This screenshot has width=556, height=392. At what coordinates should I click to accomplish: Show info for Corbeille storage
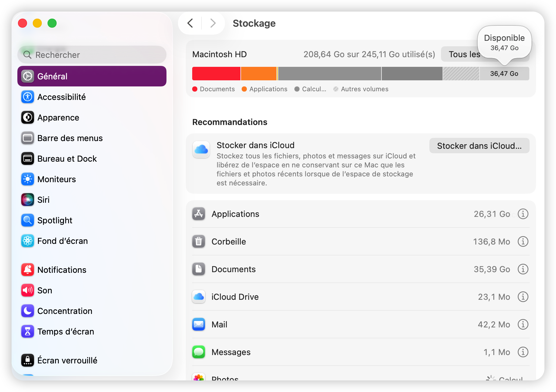[x=523, y=241]
